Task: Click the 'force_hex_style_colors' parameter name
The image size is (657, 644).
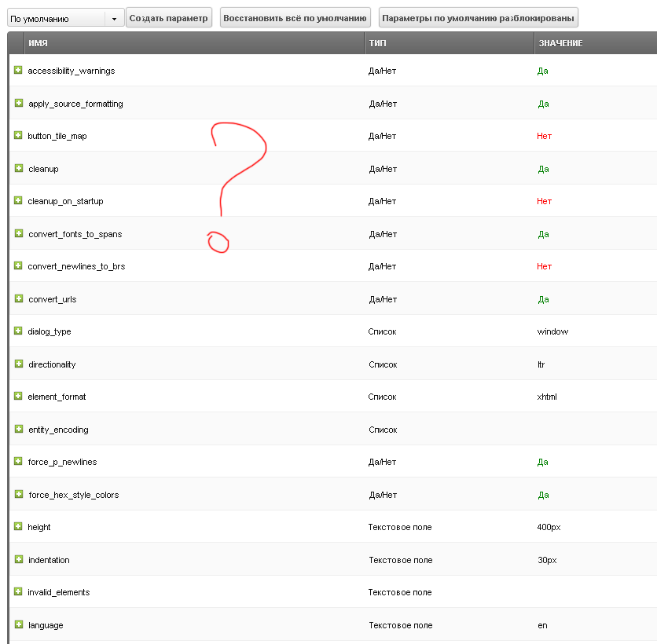Action: point(74,495)
